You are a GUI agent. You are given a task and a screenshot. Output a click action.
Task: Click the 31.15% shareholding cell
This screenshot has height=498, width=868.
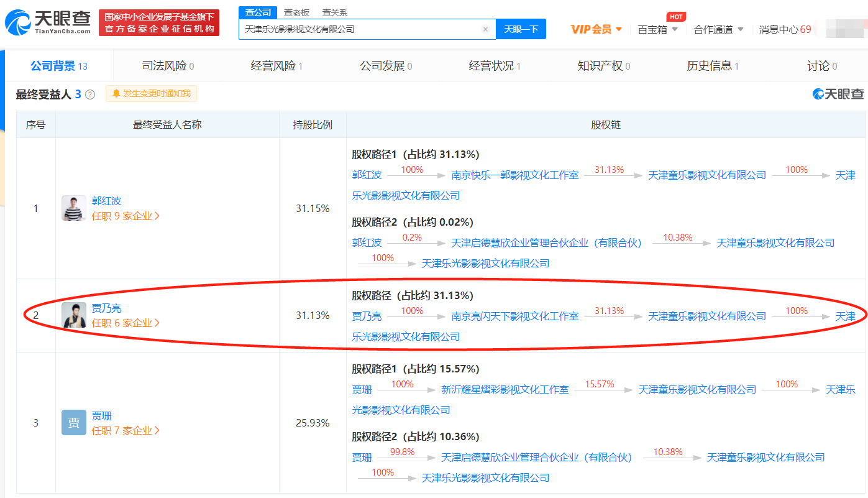(313, 208)
